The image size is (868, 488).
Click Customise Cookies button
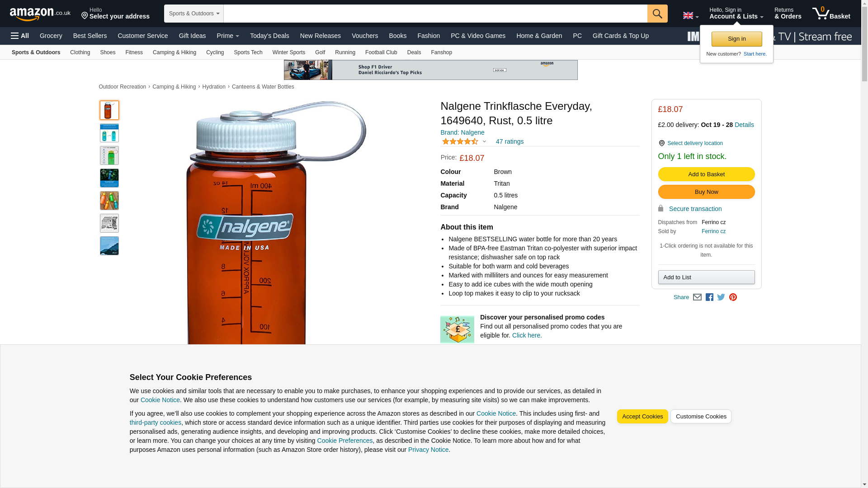[x=701, y=417]
